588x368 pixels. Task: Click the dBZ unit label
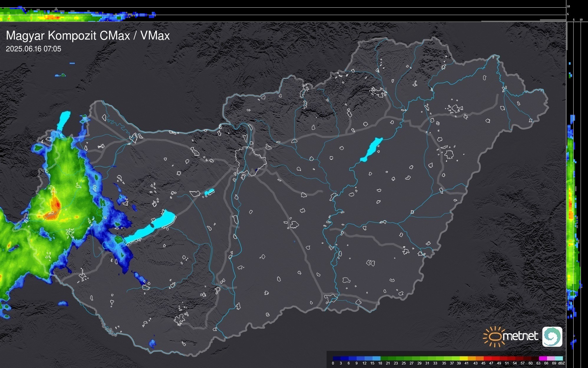pos(561,363)
